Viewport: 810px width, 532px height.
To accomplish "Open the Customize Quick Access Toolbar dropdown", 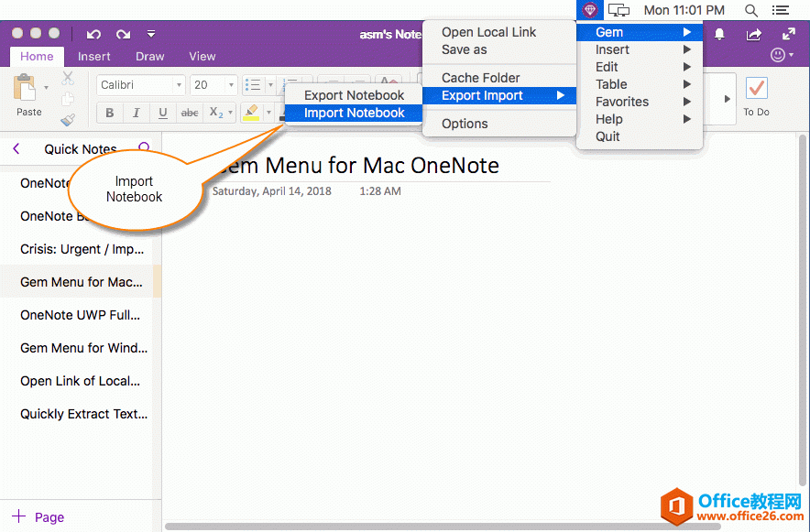I will [151, 34].
